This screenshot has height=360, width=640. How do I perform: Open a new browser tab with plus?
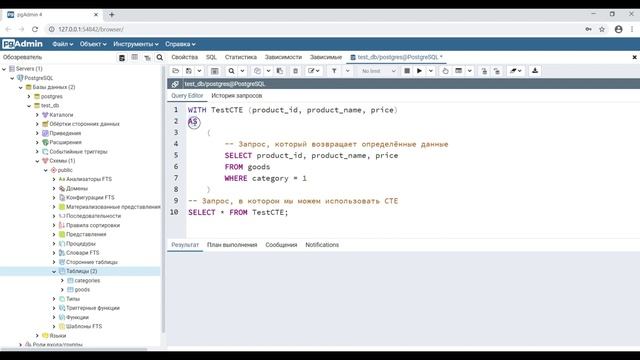click(111, 15)
